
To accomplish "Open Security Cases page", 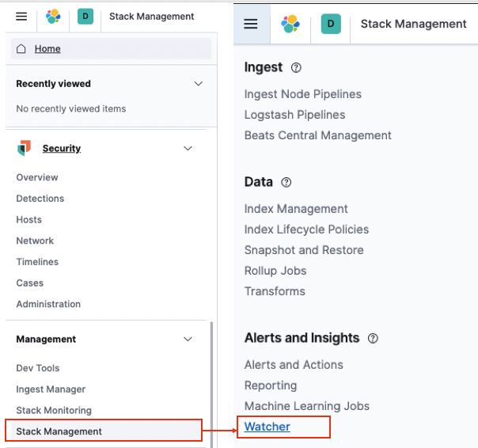I will (30, 283).
